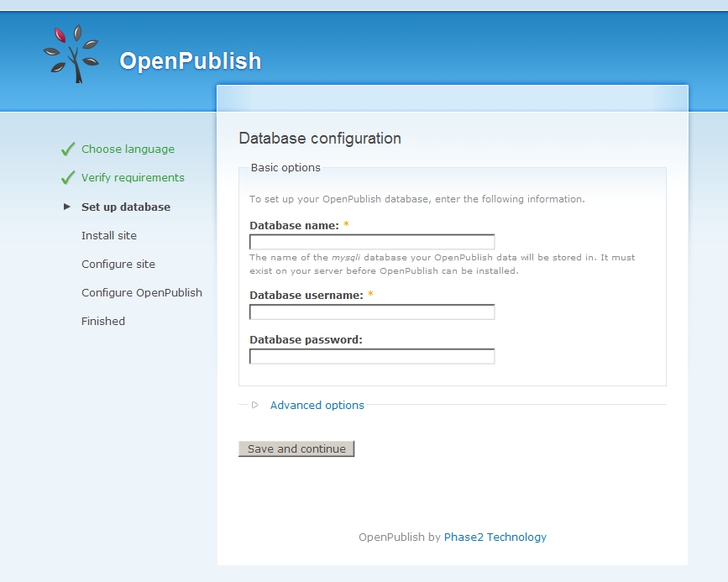The height and width of the screenshot is (582, 728).
Task: Click the checkmark beside Choose language
Action: 68,149
